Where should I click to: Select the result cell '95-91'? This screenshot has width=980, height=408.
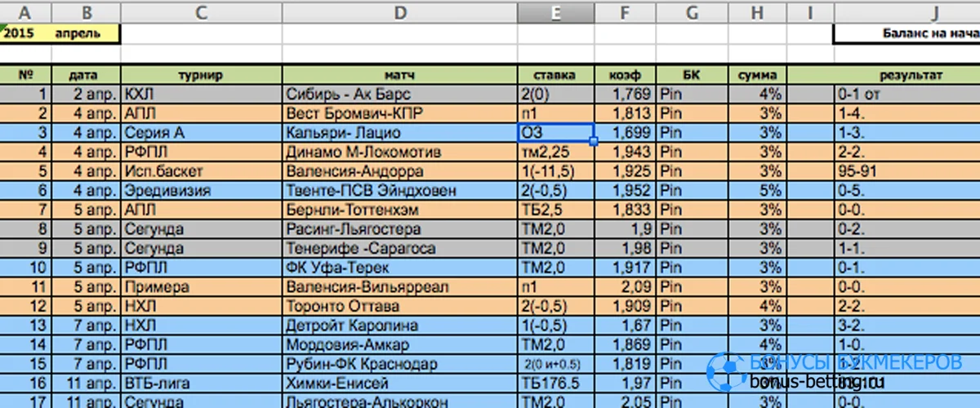(x=906, y=171)
